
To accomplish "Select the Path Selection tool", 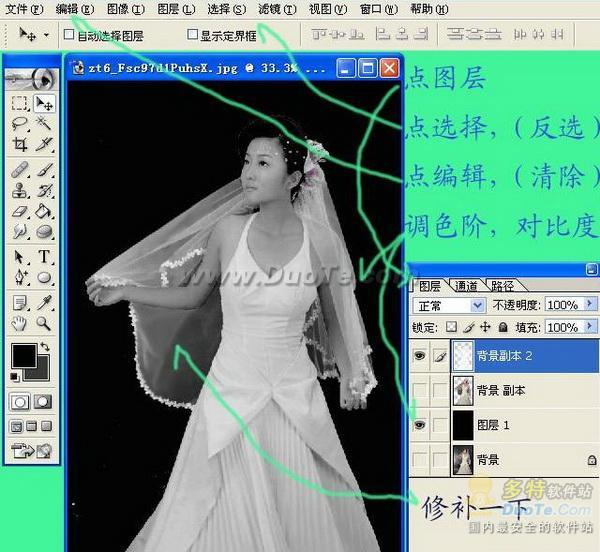I will 19,256.
